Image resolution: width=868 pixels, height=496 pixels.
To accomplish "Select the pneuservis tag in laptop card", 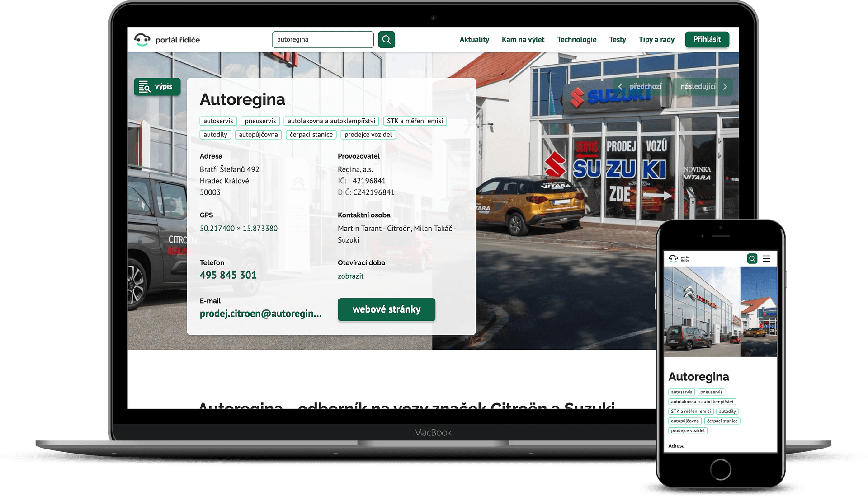I will coord(260,121).
